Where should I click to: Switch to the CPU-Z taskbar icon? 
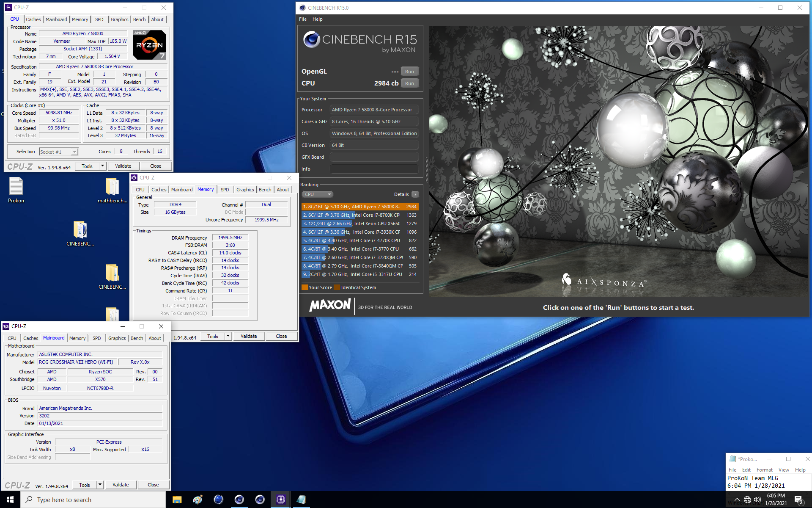(280, 500)
